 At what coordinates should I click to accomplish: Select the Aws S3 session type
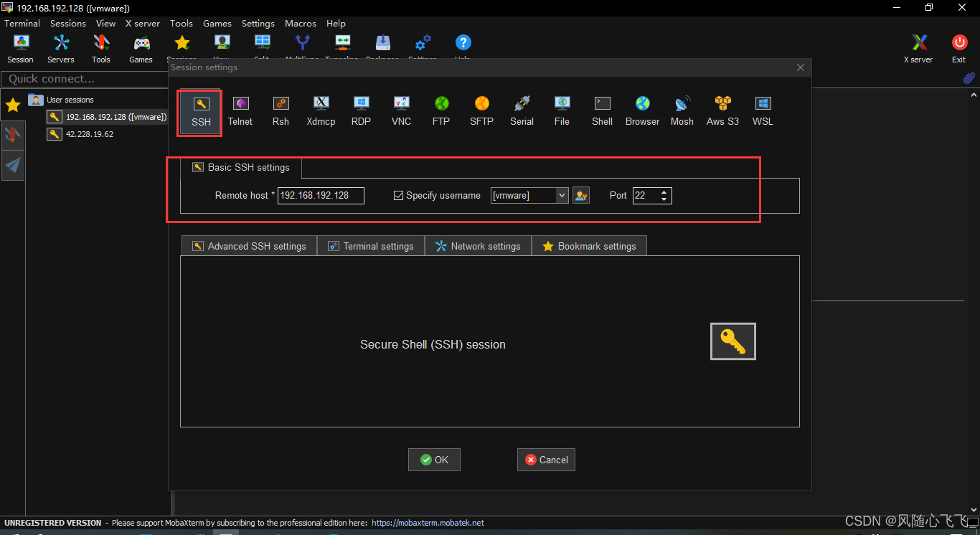[722, 113]
